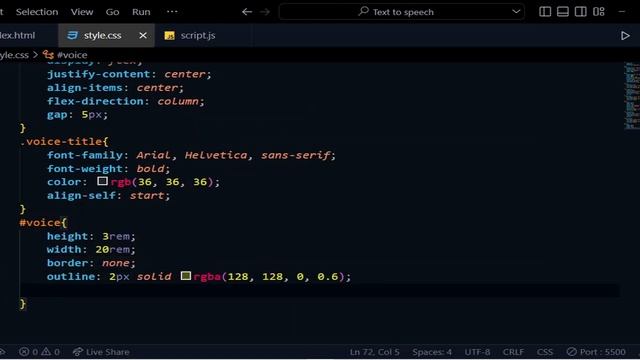
Task: Open customize layout icon
Action: point(599,11)
